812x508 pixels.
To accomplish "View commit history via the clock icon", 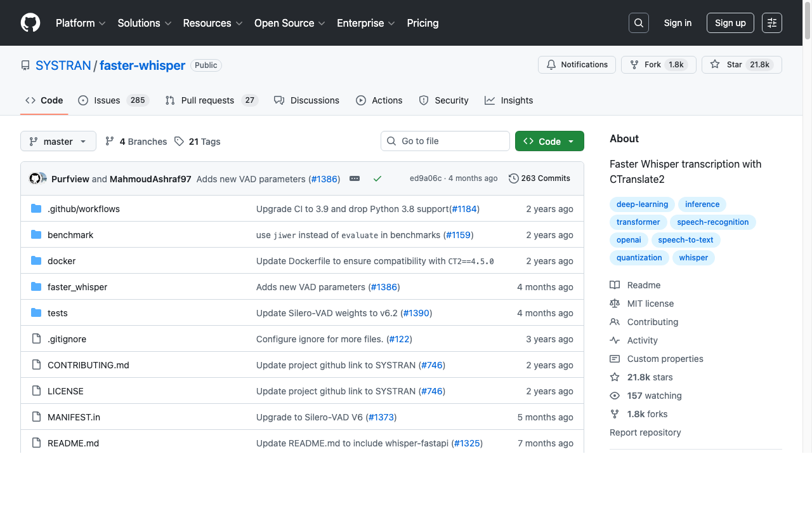I will click(513, 178).
